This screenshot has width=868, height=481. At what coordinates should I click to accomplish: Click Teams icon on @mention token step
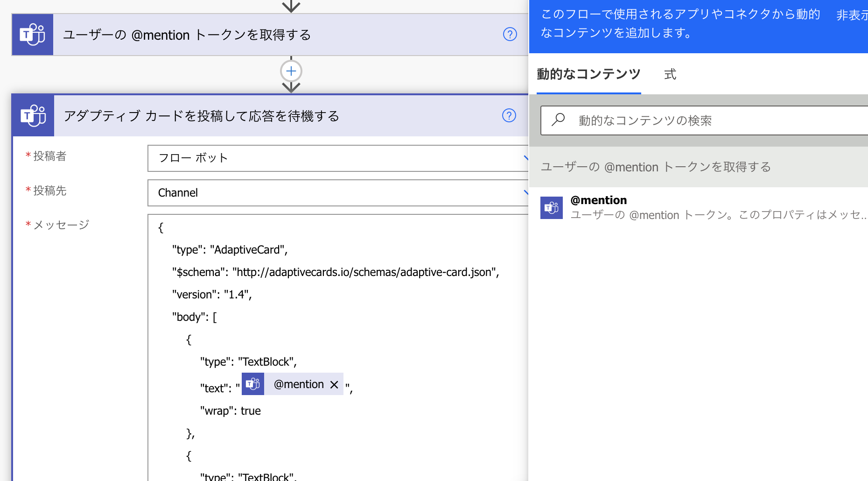[x=32, y=35]
